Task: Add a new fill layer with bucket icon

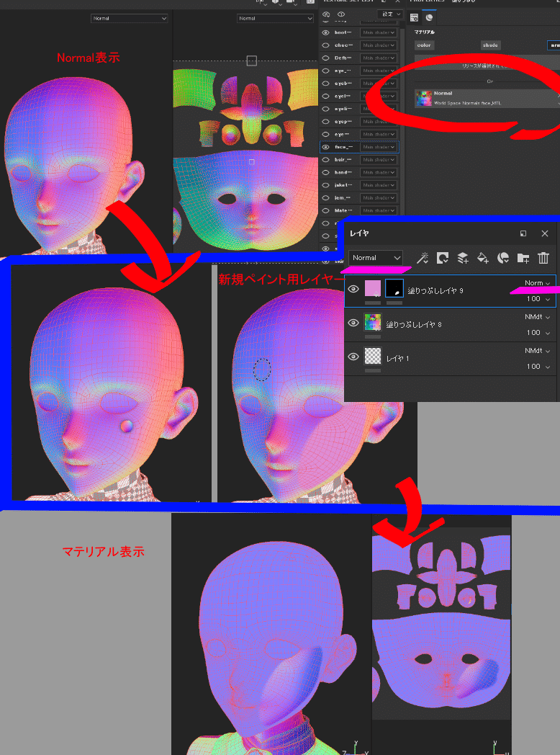Action: (x=482, y=258)
